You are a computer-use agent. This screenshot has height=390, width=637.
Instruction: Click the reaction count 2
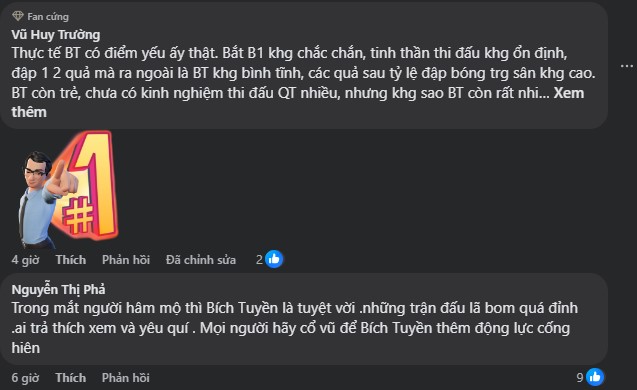pyautogui.click(x=259, y=260)
